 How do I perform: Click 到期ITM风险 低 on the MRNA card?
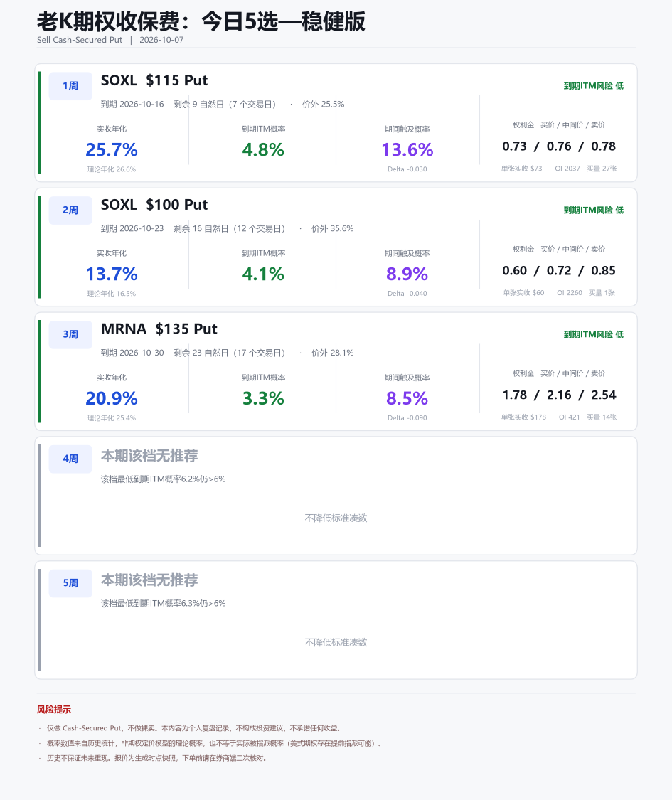[593, 335]
